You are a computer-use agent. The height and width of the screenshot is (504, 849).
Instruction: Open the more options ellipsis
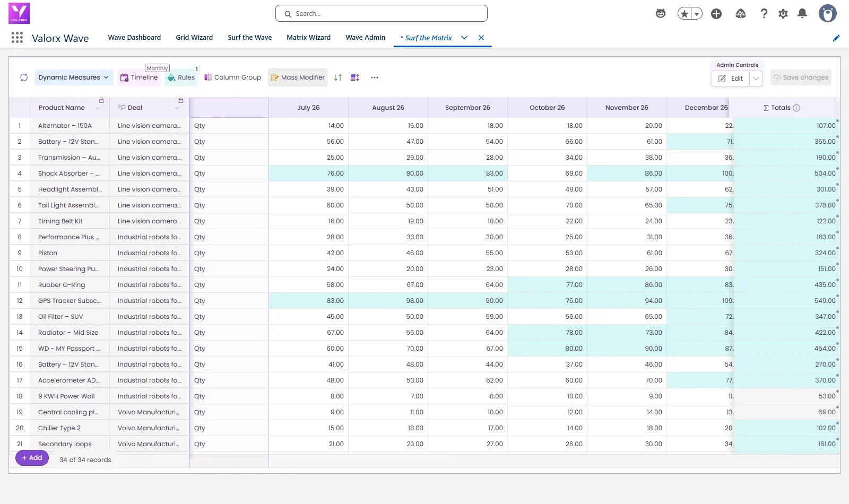[375, 77]
